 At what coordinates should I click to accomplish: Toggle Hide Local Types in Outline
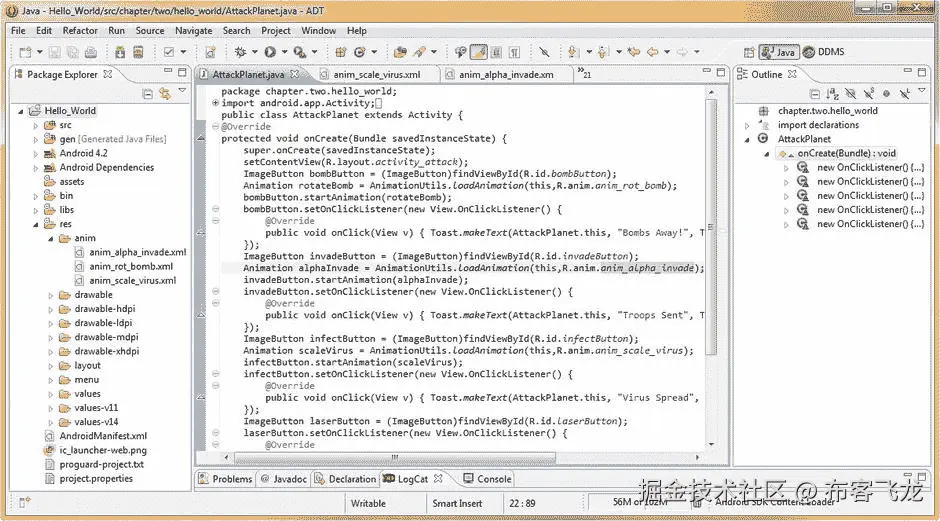(905, 94)
